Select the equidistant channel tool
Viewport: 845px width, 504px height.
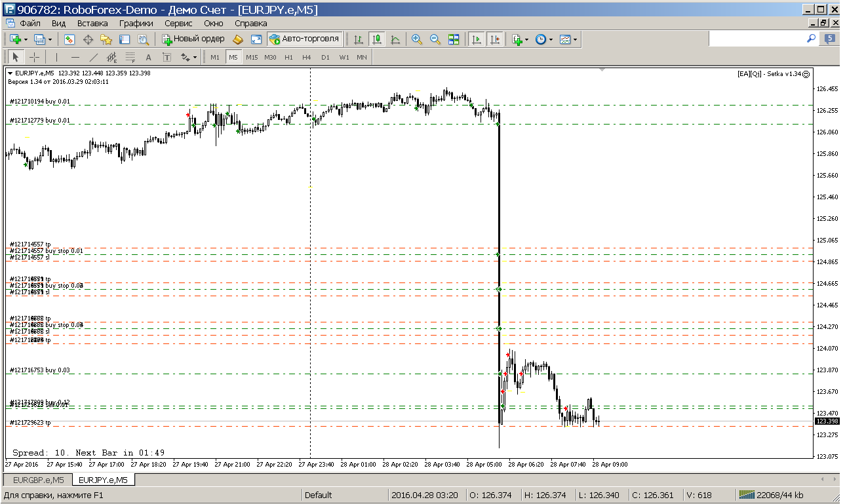click(111, 58)
